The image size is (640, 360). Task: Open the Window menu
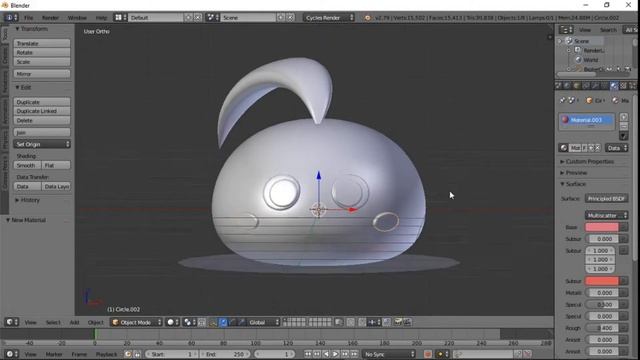77,18
